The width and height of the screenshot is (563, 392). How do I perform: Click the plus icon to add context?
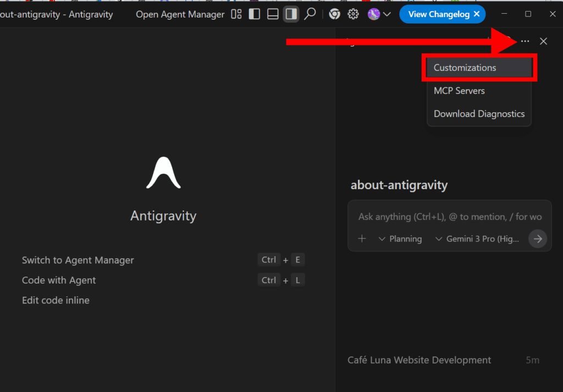pyautogui.click(x=362, y=239)
